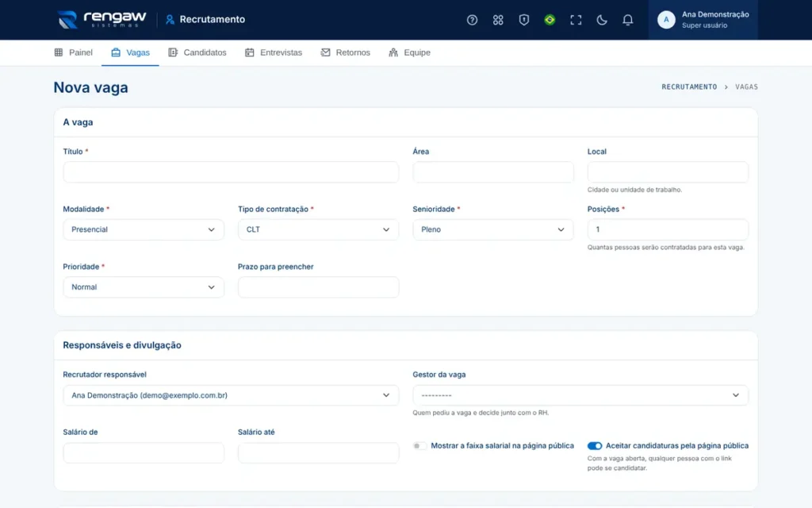Focus the Salário até input field
Image resolution: width=812 pixels, height=508 pixels.
point(318,453)
